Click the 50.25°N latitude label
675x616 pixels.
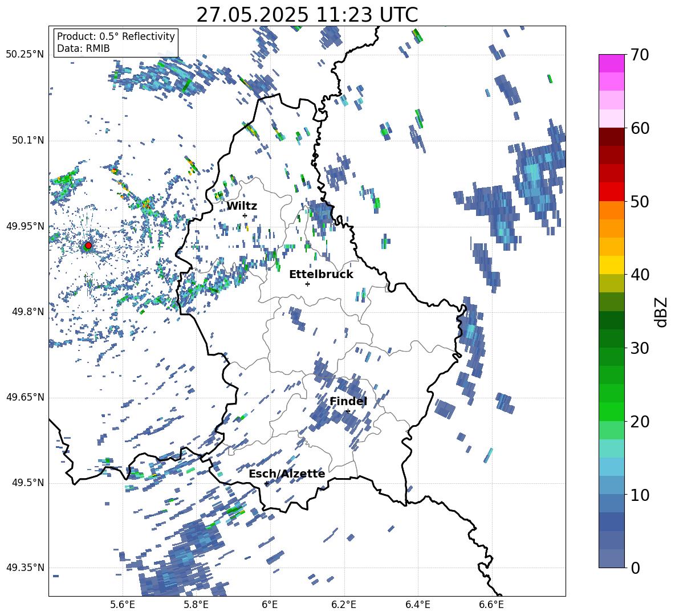[25, 55]
